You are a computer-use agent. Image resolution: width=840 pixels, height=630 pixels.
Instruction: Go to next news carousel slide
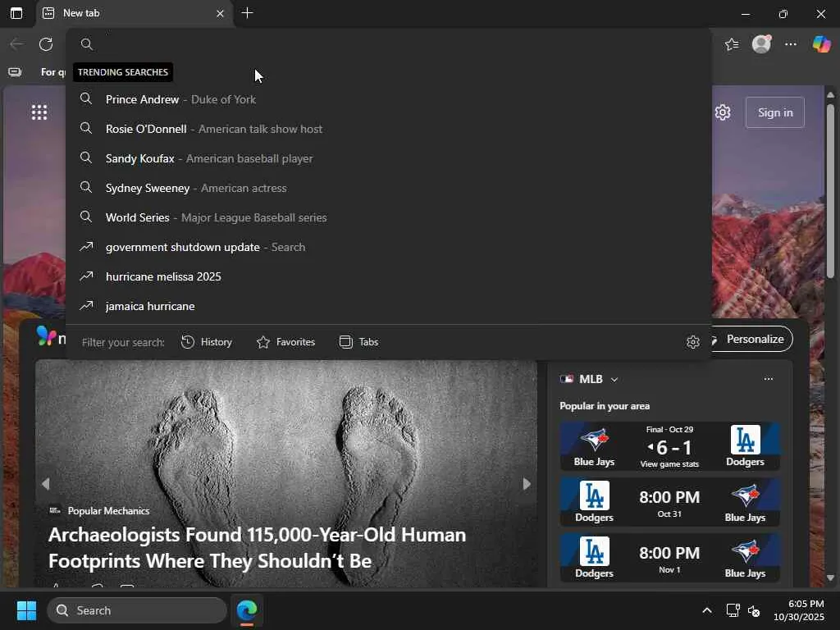click(527, 484)
